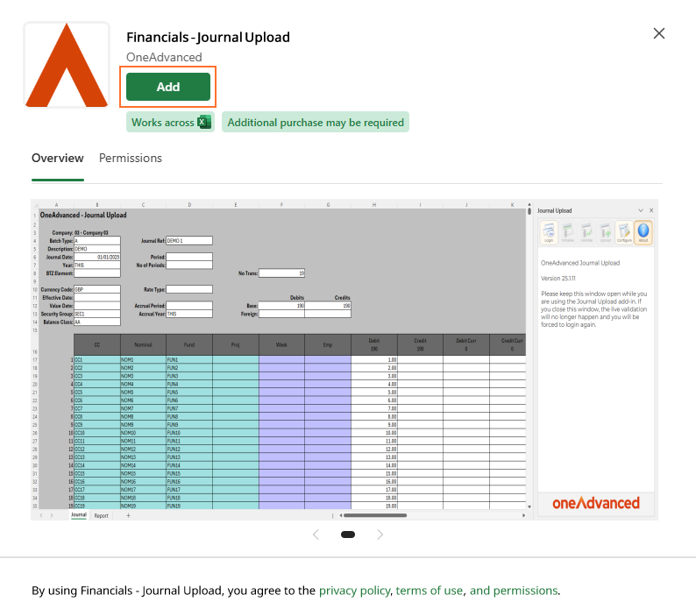Click the Upload icon with green arrow
This screenshot has height=616, width=696.
pyautogui.click(x=605, y=232)
